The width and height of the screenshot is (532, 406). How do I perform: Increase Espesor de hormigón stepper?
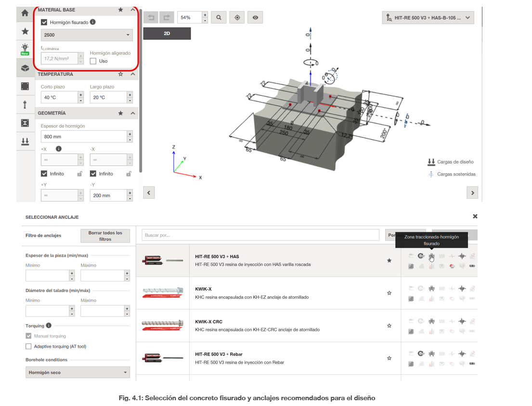(x=130, y=134)
